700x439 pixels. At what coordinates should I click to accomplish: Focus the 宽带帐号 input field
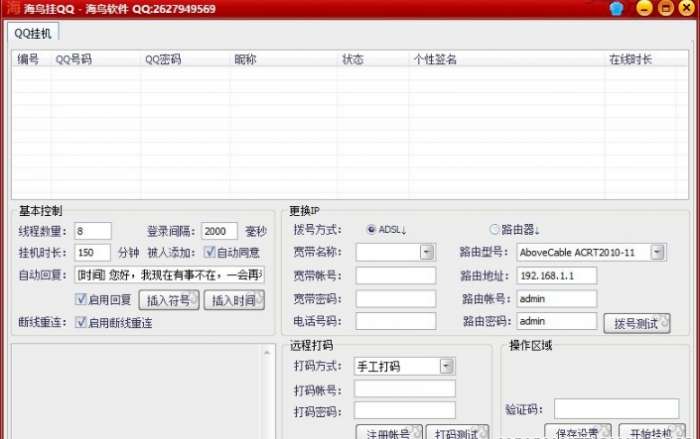[x=396, y=276]
